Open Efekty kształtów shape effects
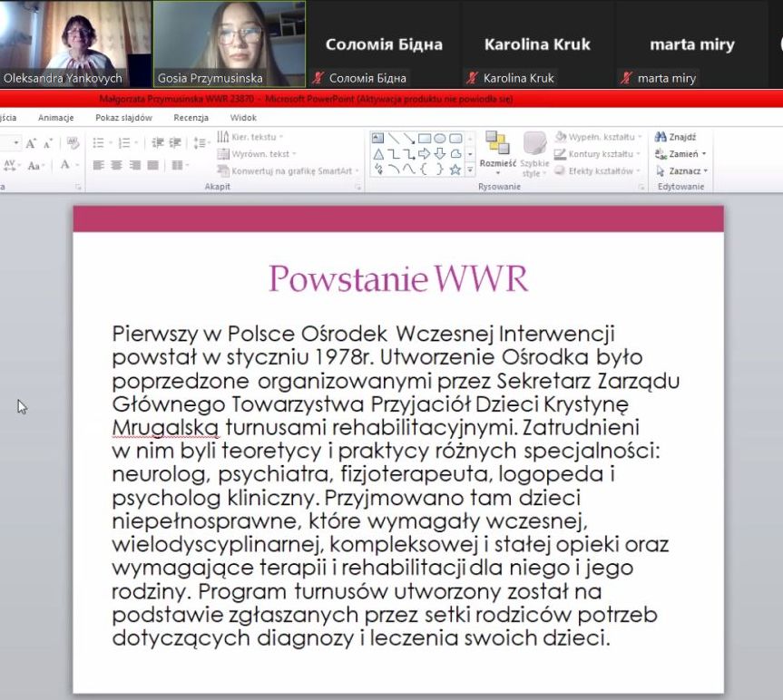 597,170
